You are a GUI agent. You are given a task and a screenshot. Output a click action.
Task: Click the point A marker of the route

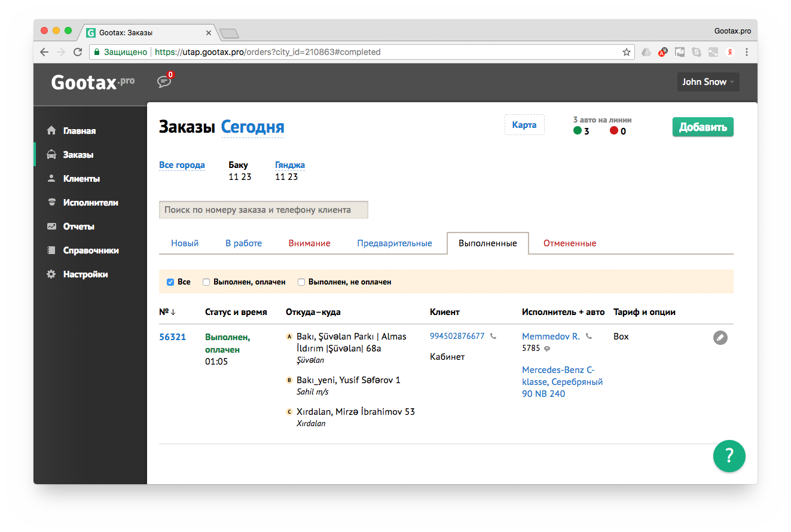(290, 337)
